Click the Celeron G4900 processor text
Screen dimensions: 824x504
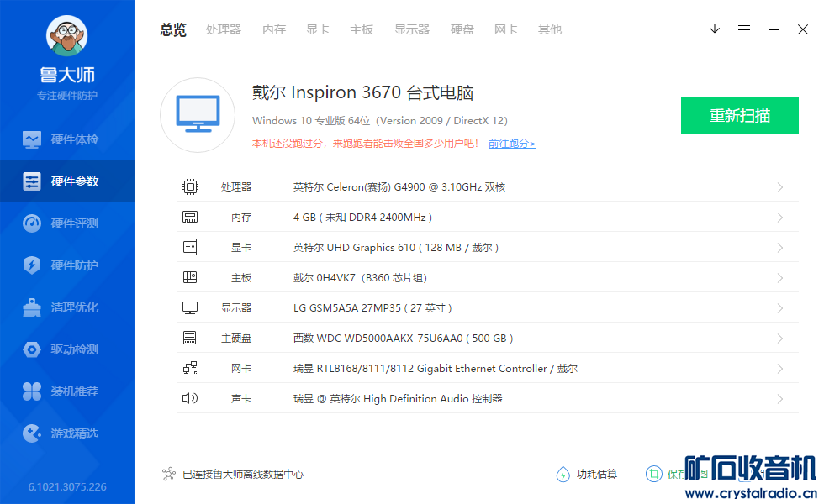399,186
